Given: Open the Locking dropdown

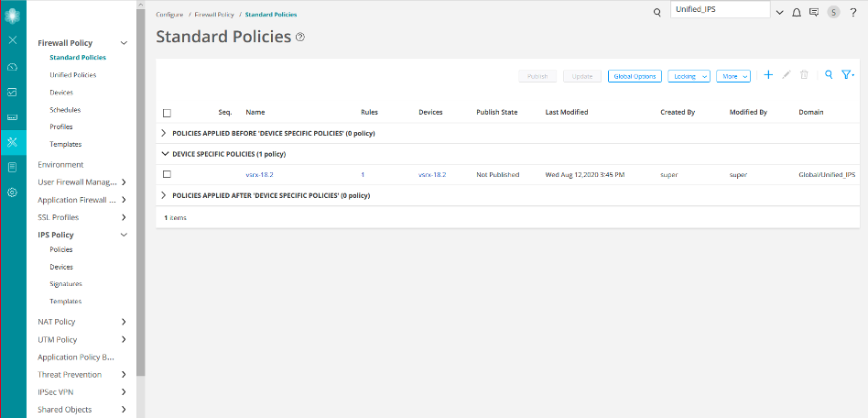Looking at the screenshot, I should click(689, 76).
